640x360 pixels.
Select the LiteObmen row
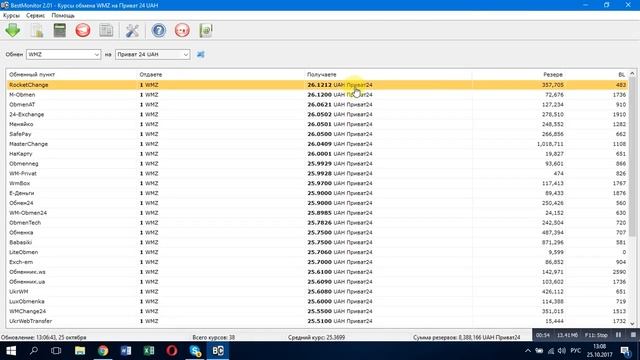pyautogui.click(x=318, y=252)
